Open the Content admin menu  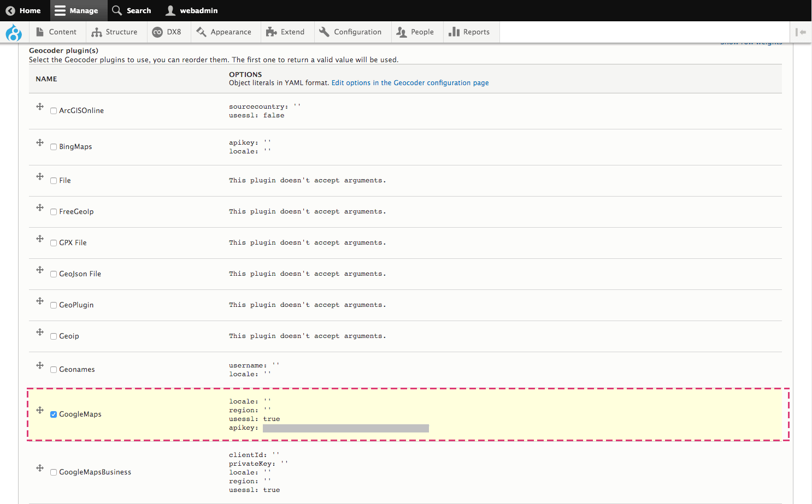tap(56, 32)
